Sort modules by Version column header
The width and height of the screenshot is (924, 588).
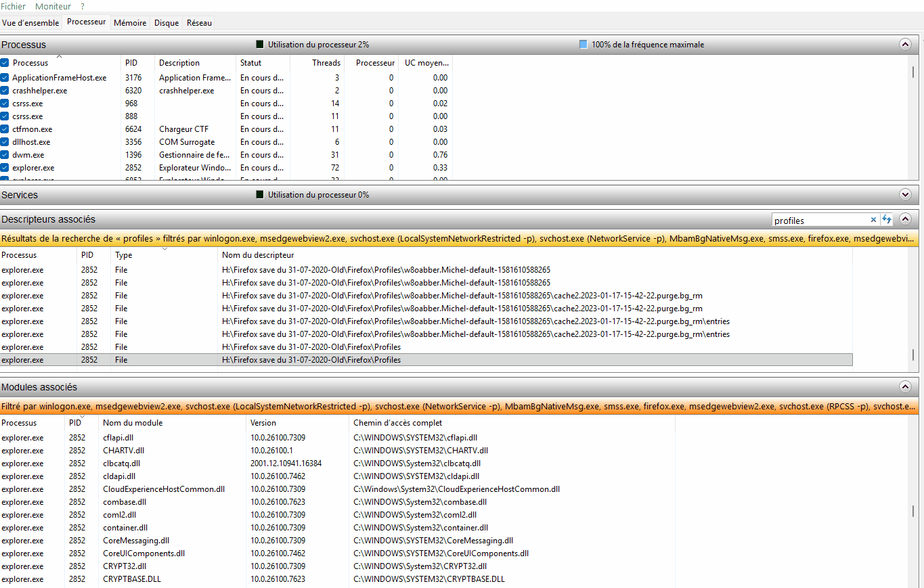point(297,422)
